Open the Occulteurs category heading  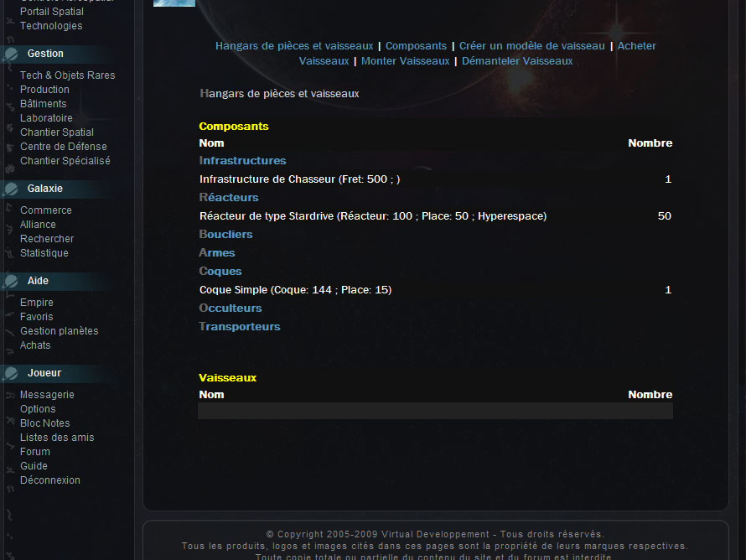[x=231, y=308]
